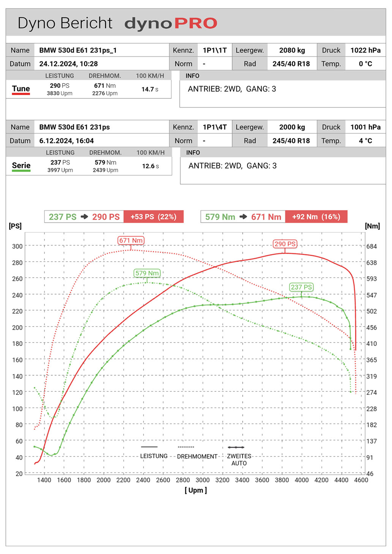Click the arrow between 237 PS and 290 PS
The height and width of the screenshot is (554, 392).
pyautogui.click(x=84, y=217)
